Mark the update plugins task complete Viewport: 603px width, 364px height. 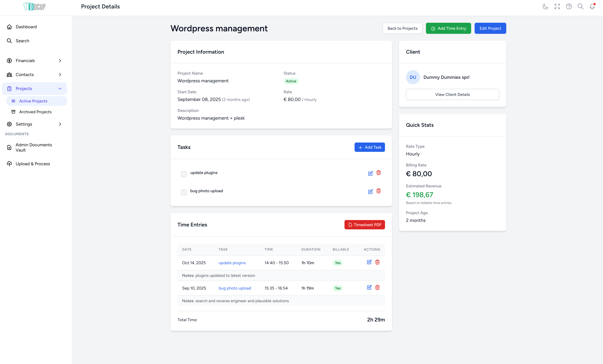point(184,174)
